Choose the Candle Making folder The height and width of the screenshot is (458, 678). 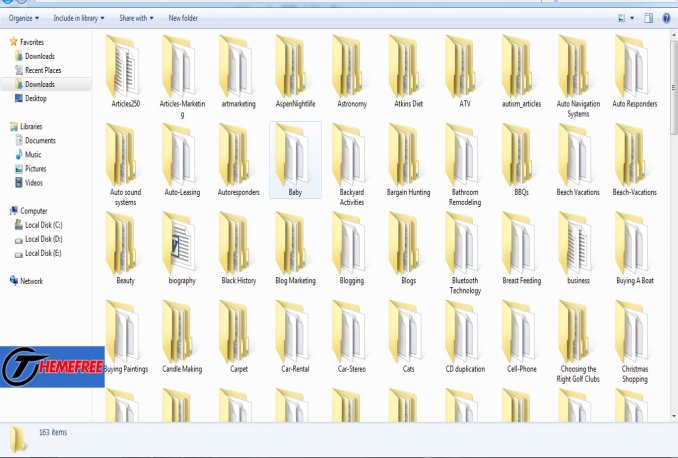coord(181,332)
